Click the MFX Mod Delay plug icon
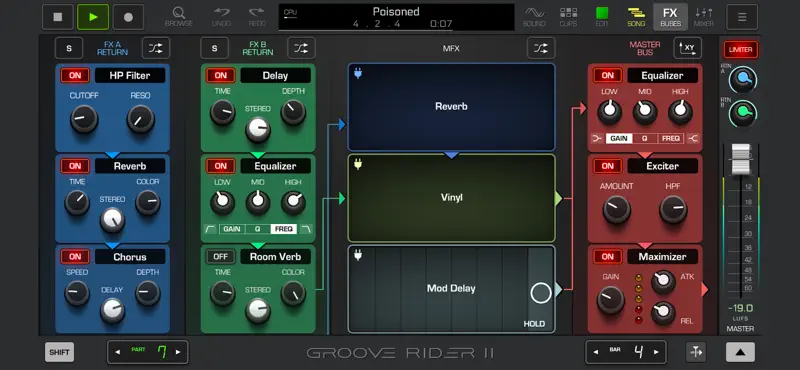The width and height of the screenshot is (800, 370). pyautogui.click(x=358, y=255)
